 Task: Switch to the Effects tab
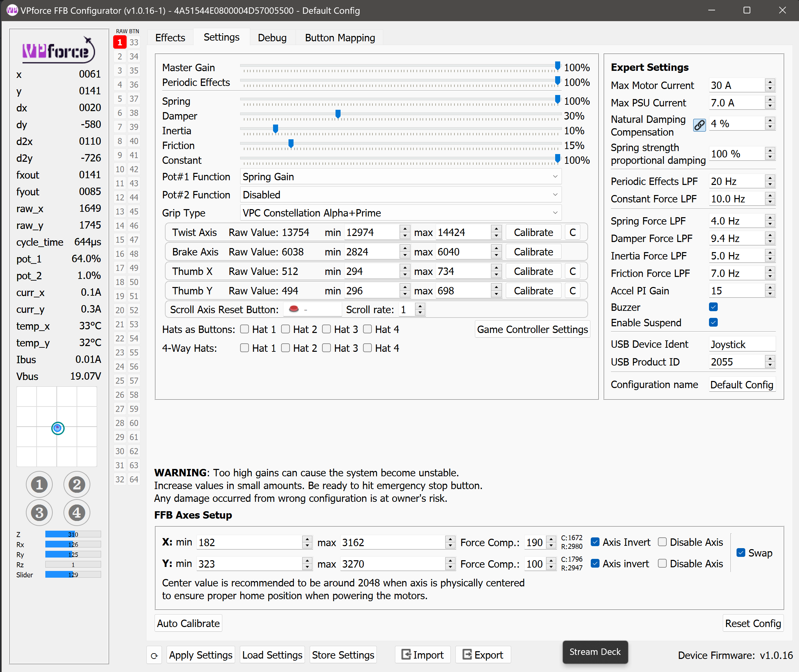(170, 38)
